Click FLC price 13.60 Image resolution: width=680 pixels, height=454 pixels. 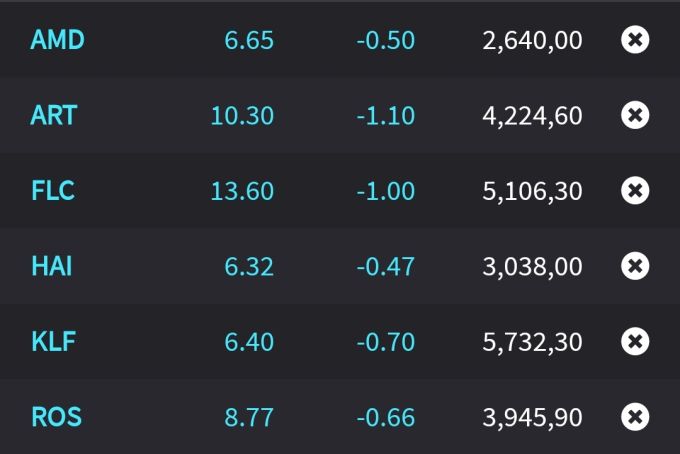pos(242,191)
